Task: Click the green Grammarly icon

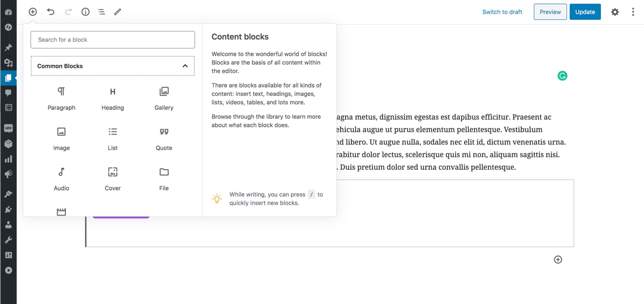Action: point(562,75)
